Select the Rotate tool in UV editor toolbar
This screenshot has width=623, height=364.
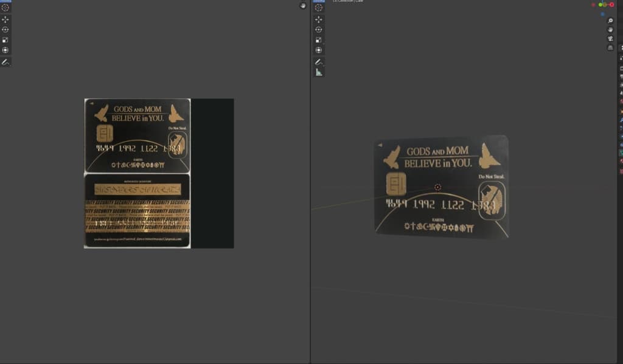click(5, 29)
